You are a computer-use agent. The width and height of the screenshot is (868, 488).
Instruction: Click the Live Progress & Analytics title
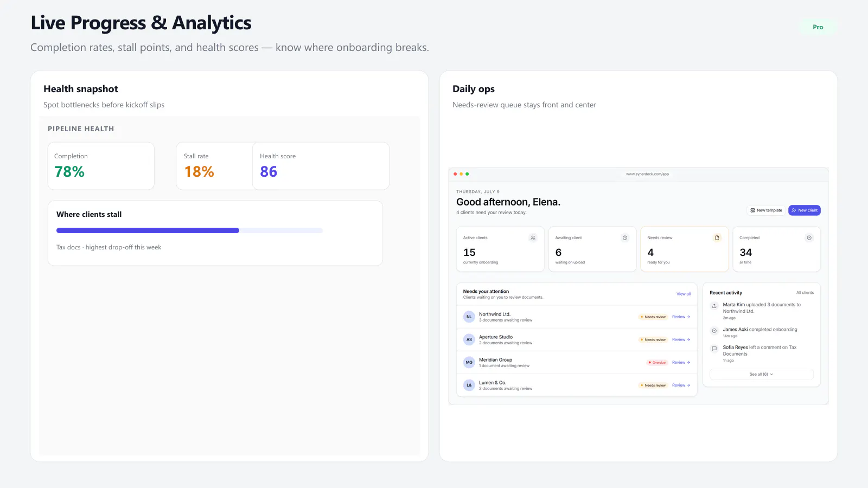pyautogui.click(x=141, y=23)
